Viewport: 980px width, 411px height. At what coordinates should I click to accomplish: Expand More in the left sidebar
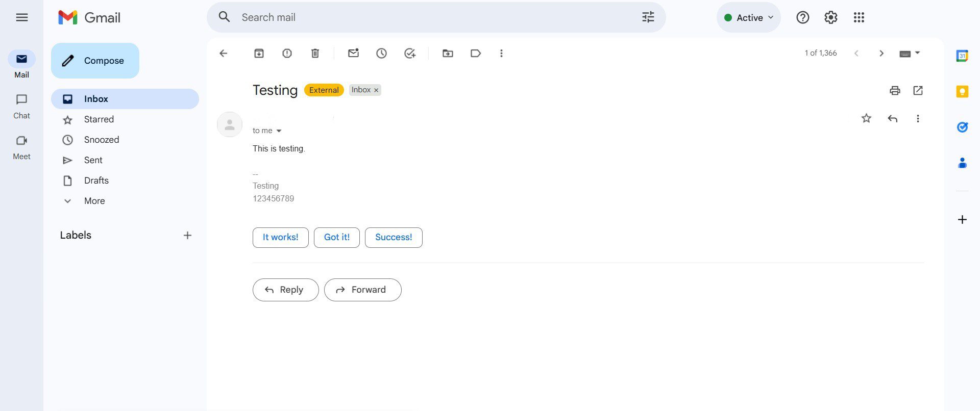coord(94,201)
